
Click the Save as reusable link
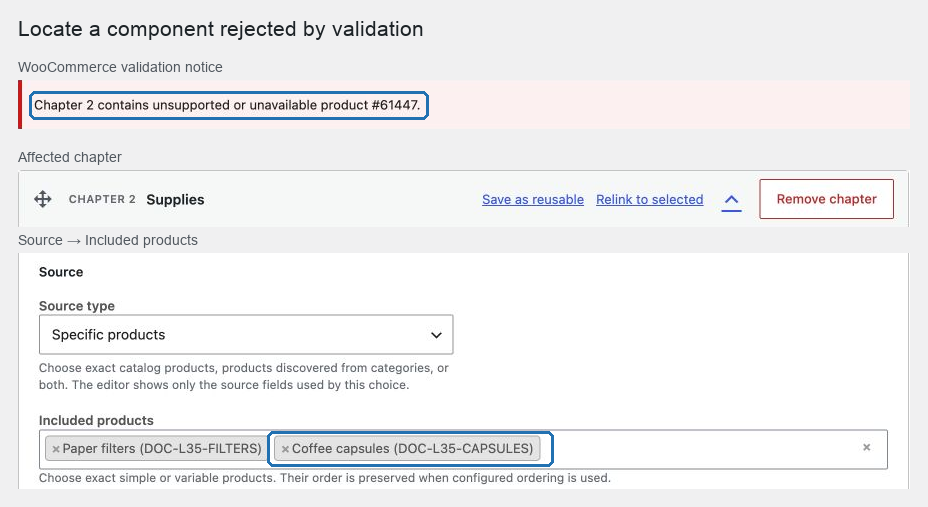(x=533, y=200)
